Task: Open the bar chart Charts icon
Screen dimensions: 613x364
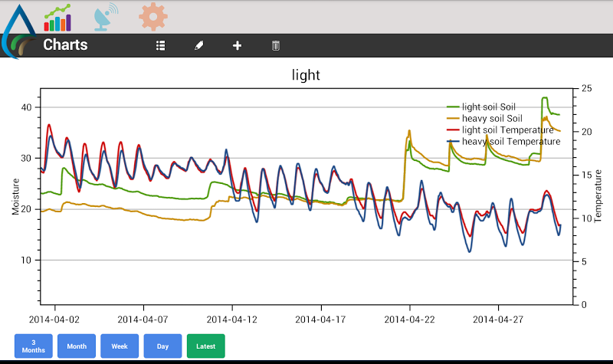Action: point(57,18)
